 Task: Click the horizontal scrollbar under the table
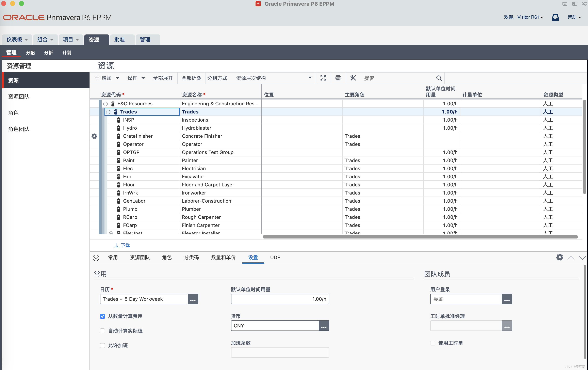coord(420,236)
